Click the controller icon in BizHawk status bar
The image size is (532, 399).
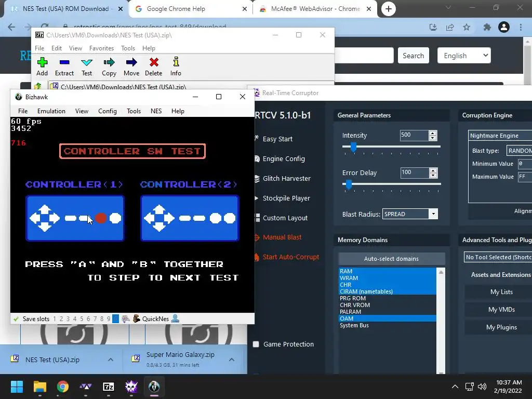126,319
